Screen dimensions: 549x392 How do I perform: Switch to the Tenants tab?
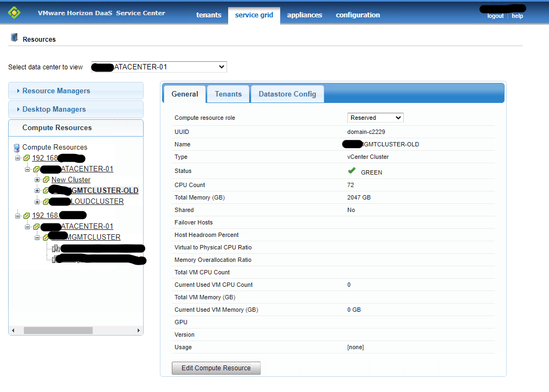(x=228, y=94)
